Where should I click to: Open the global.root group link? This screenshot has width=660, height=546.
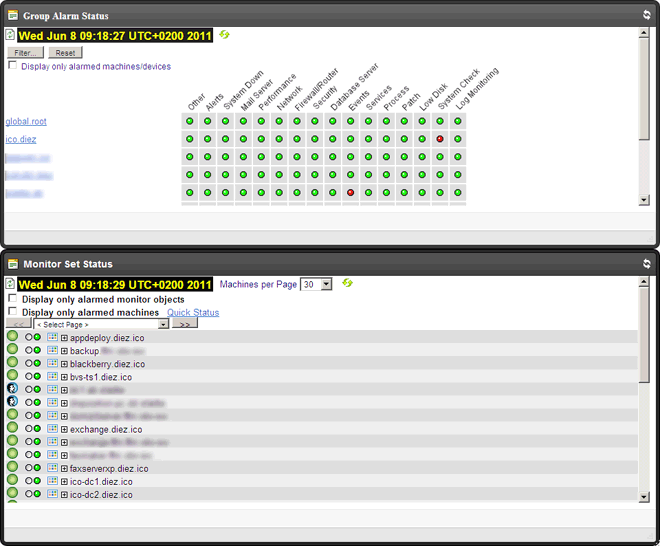point(26,121)
